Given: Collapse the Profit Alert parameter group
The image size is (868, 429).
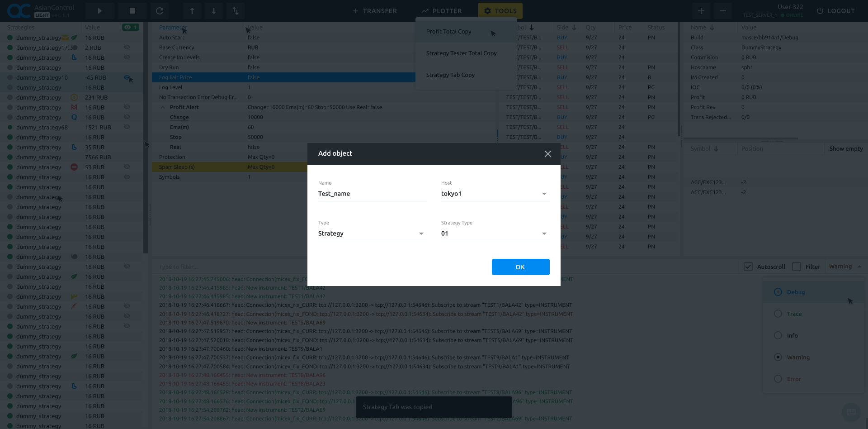Looking at the screenshot, I should 163,107.
